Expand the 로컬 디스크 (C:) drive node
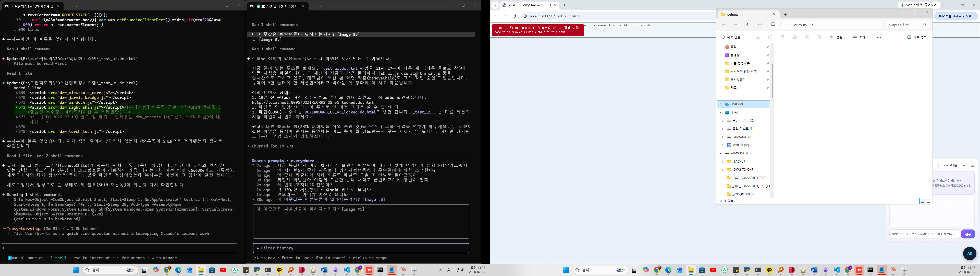Screen dimensions: 980x276 pos(723,120)
